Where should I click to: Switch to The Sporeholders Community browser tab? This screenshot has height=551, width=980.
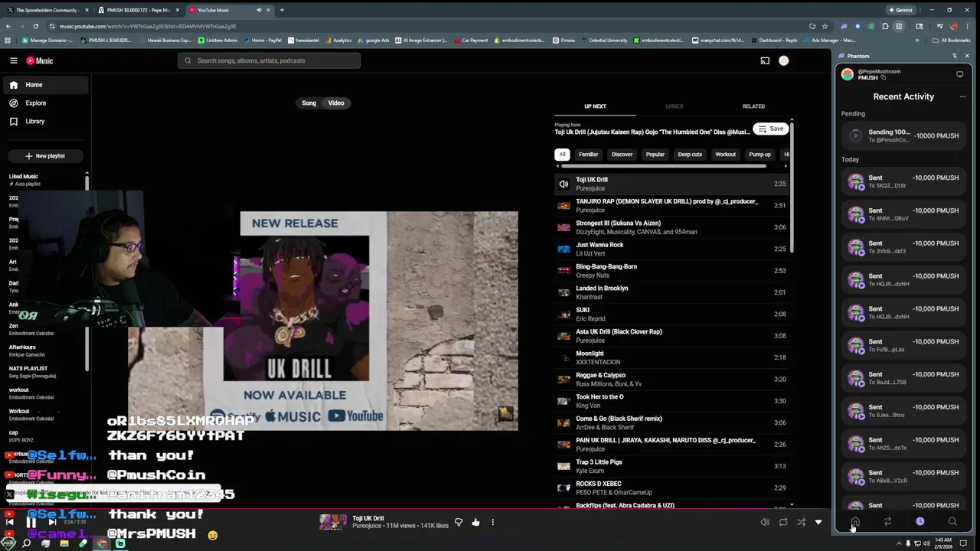point(47,10)
